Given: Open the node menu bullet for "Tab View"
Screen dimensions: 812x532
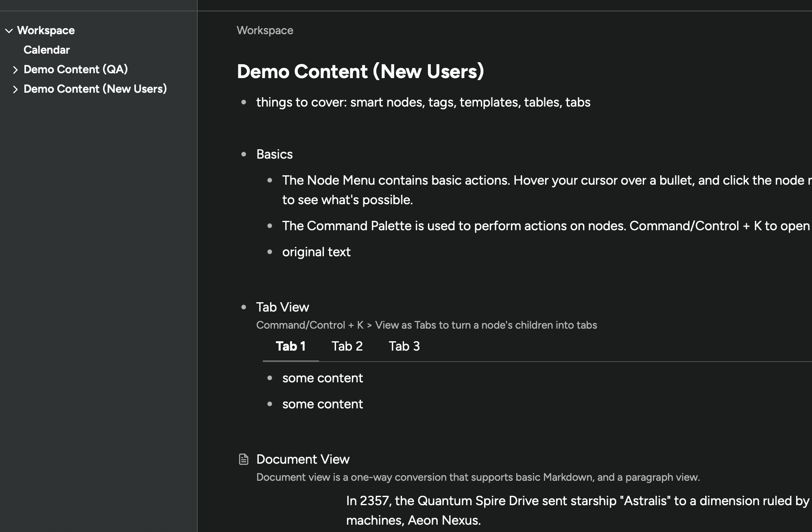Looking at the screenshot, I should [244, 307].
